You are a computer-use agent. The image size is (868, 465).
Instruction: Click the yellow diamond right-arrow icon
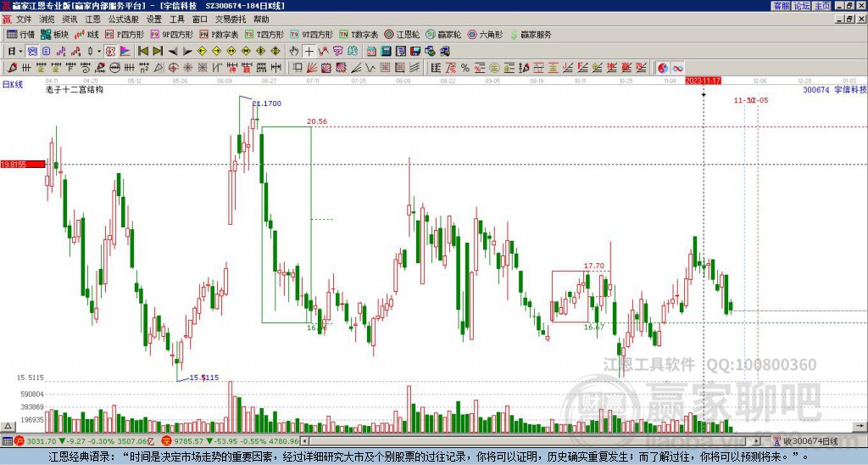[217, 52]
